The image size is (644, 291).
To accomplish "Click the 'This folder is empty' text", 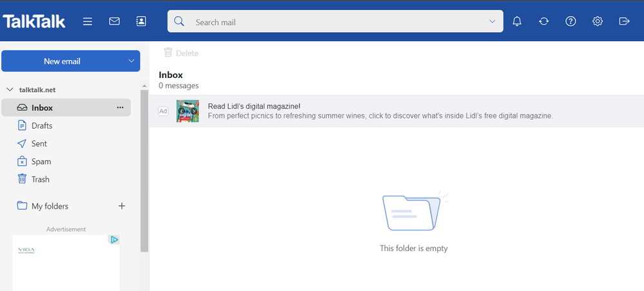I will click(x=414, y=249).
